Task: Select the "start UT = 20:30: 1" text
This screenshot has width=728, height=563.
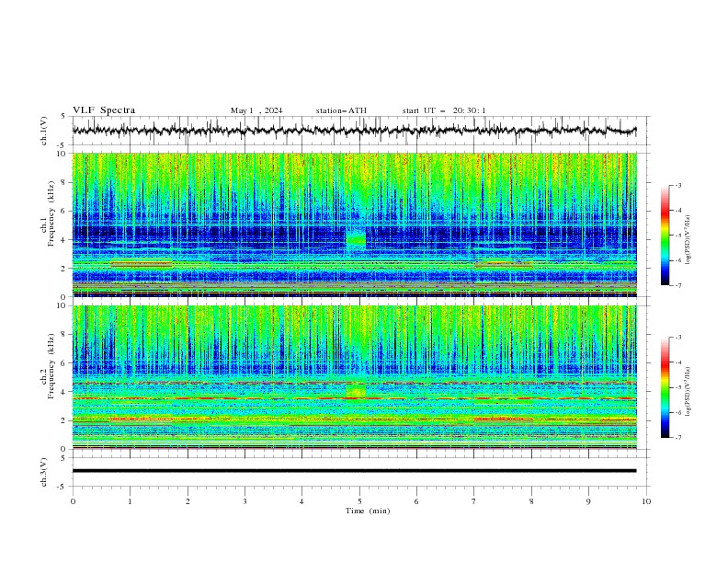Action: point(444,110)
